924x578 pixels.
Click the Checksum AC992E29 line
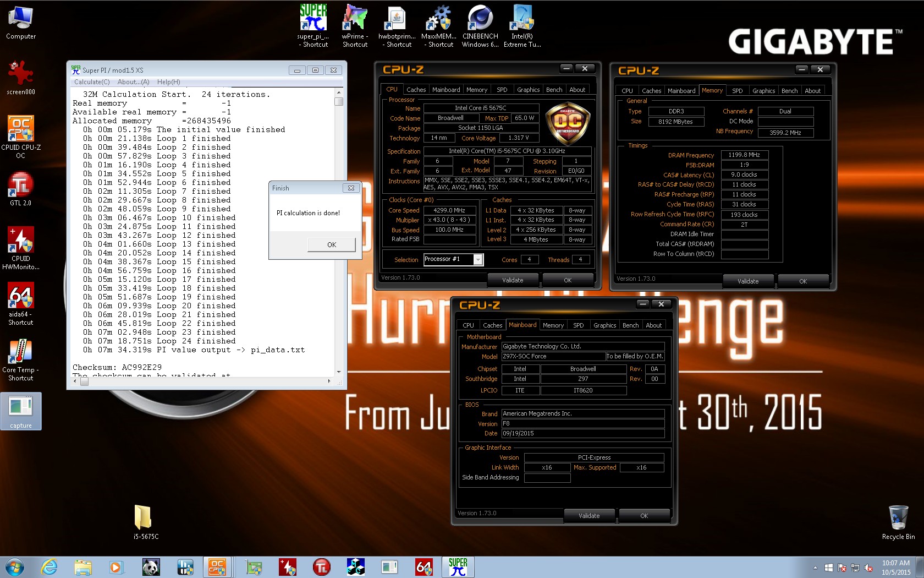coord(117,367)
